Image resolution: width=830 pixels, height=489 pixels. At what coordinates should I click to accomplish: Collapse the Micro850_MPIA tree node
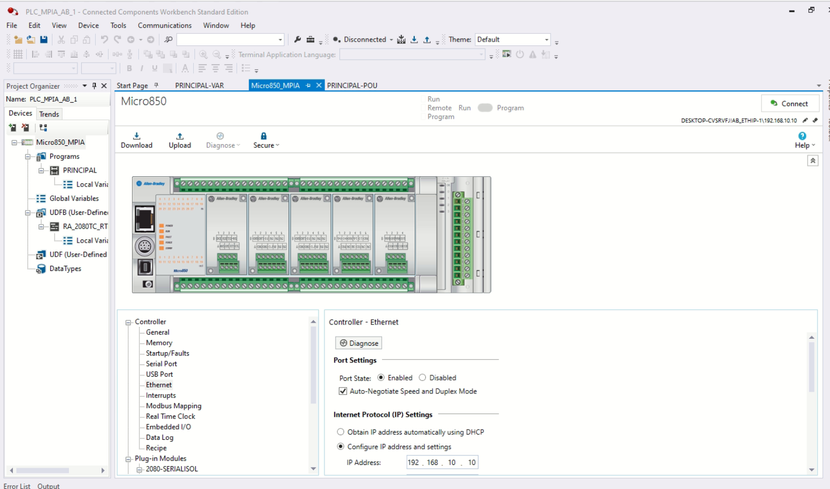[x=14, y=142]
